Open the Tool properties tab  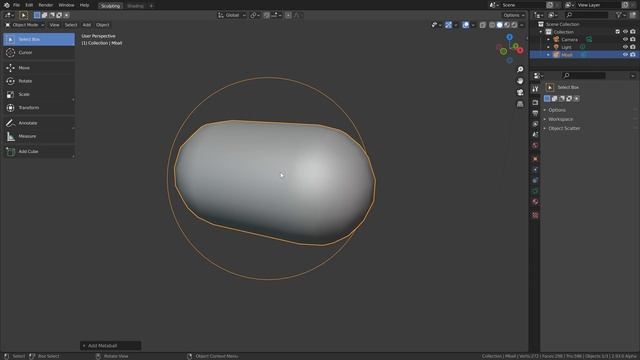535,89
